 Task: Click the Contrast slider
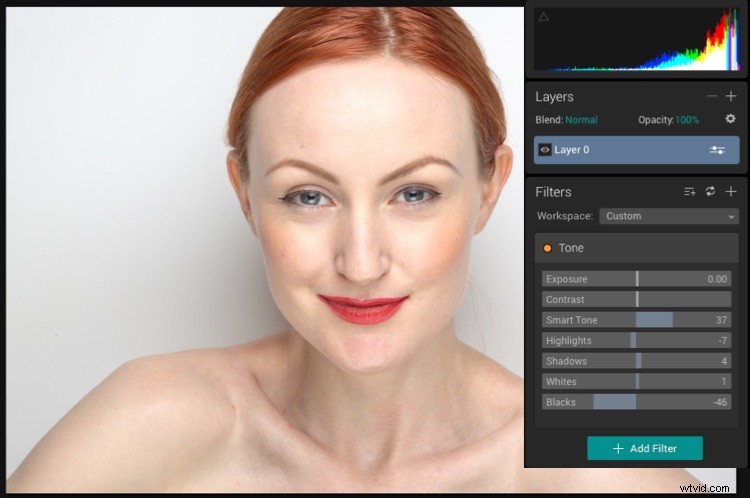(637, 299)
